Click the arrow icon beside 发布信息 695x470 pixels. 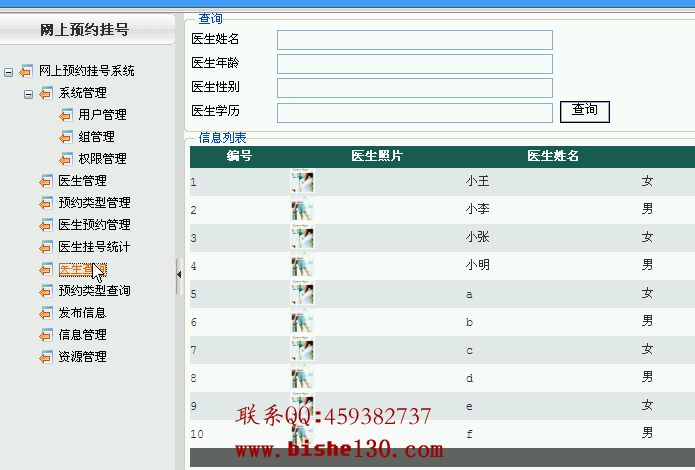tap(45, 313)
